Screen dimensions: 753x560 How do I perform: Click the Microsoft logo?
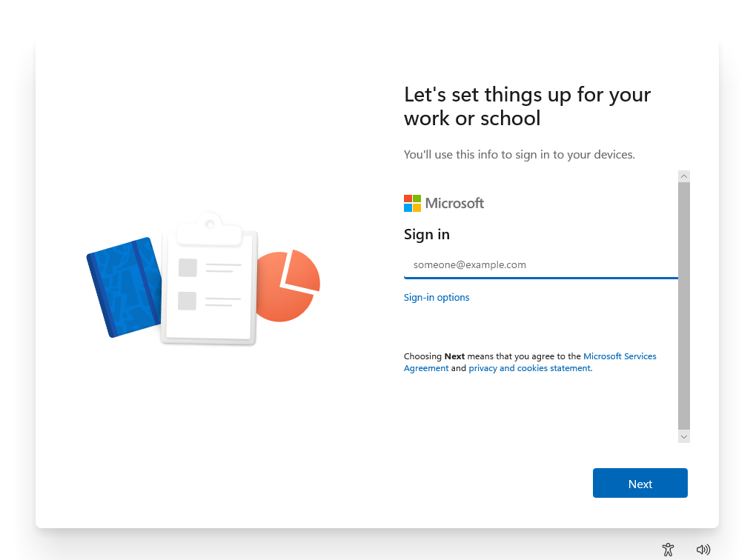[x=444, y=203]
